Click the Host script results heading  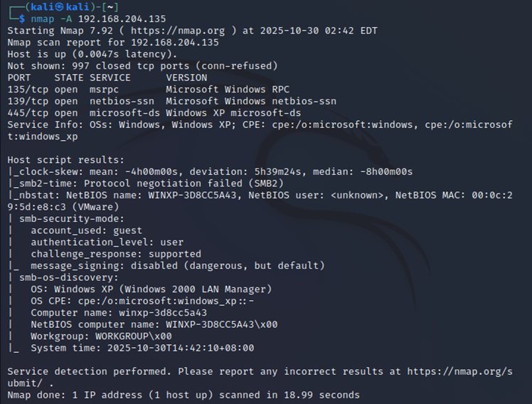click(65, 160)
